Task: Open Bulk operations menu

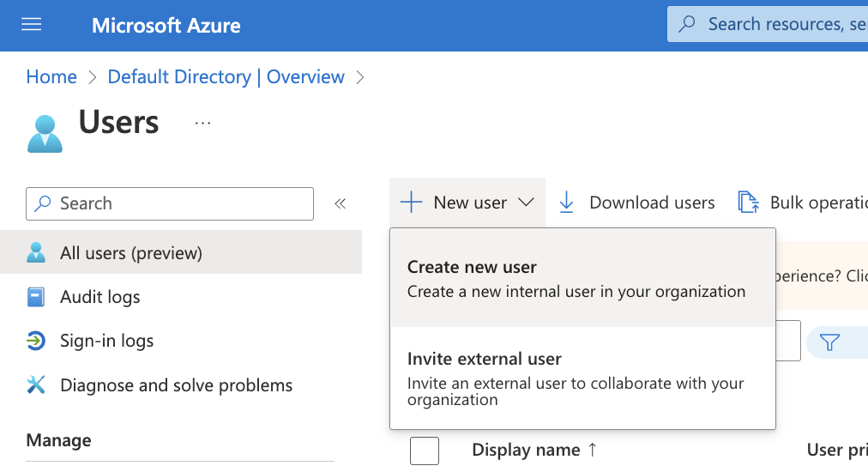Action: [803, 203]
